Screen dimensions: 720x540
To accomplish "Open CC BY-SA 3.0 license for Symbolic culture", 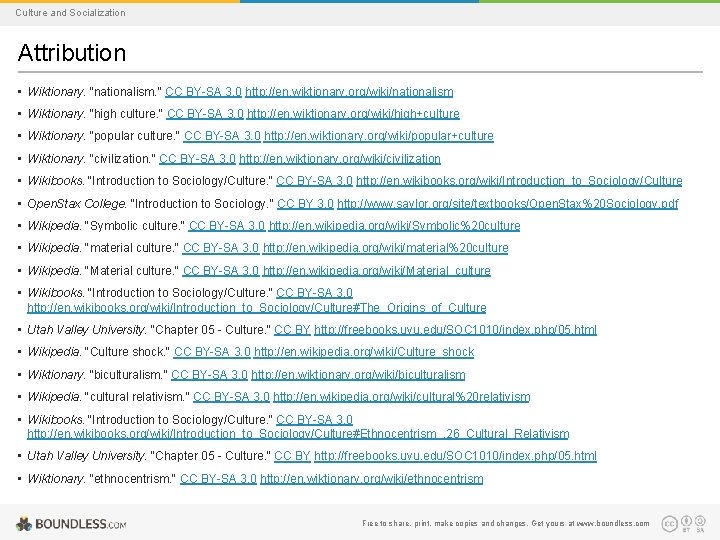I will tap(227, 226).
